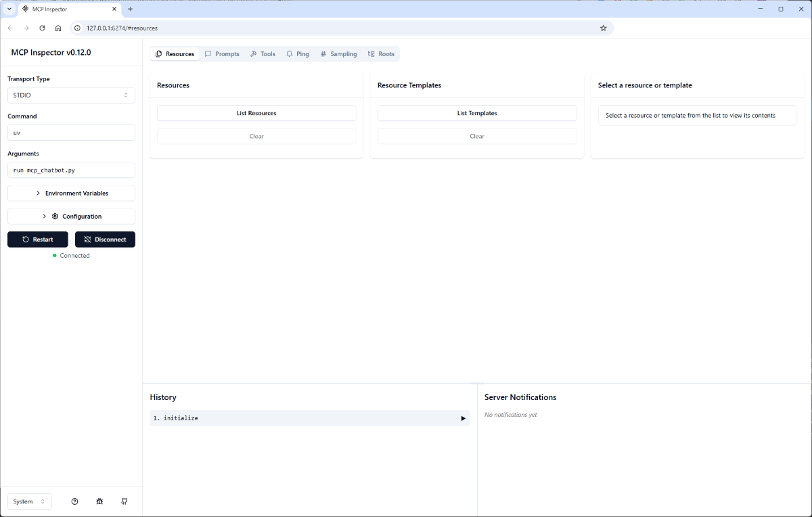812x517 pixels.
Task: Click 'No notifications yet' text
Action: [511, 415]
